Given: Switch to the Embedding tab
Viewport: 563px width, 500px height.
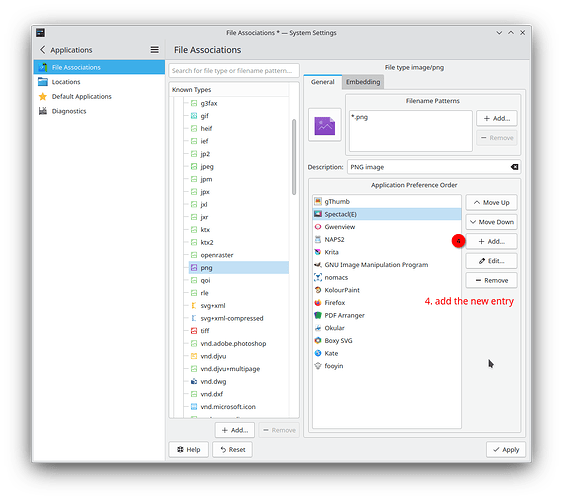Looking at the screenshot, I should click(x=363, y=82).
